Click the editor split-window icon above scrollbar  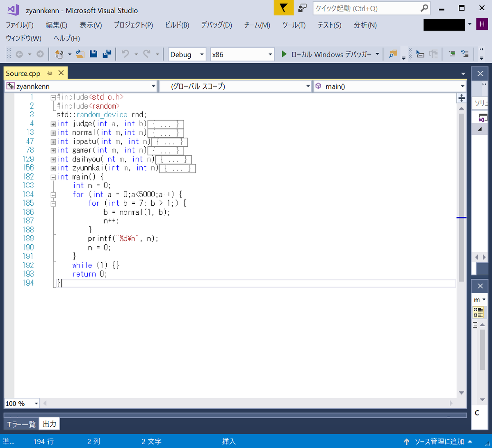[462, 98]
